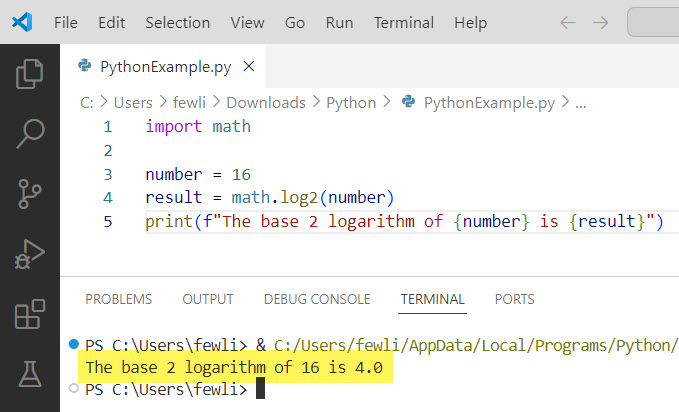Expand the Users breadcrumb segment

tap(133, 103)
